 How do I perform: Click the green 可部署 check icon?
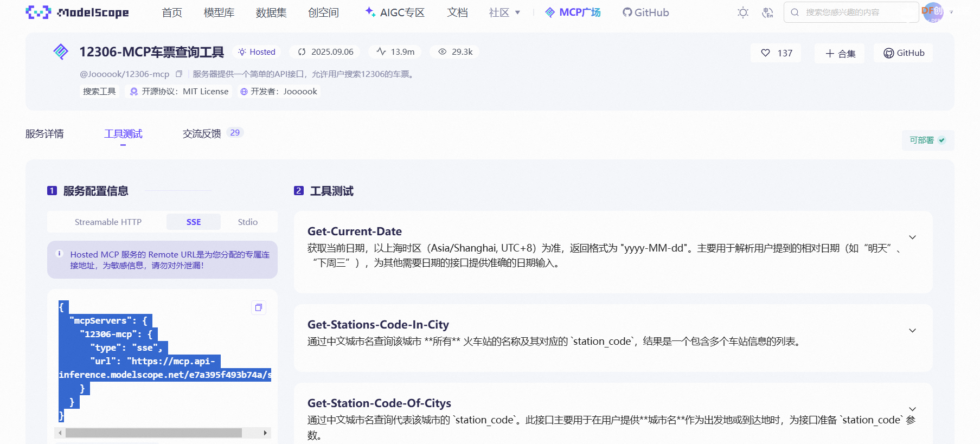pos(941,140)
